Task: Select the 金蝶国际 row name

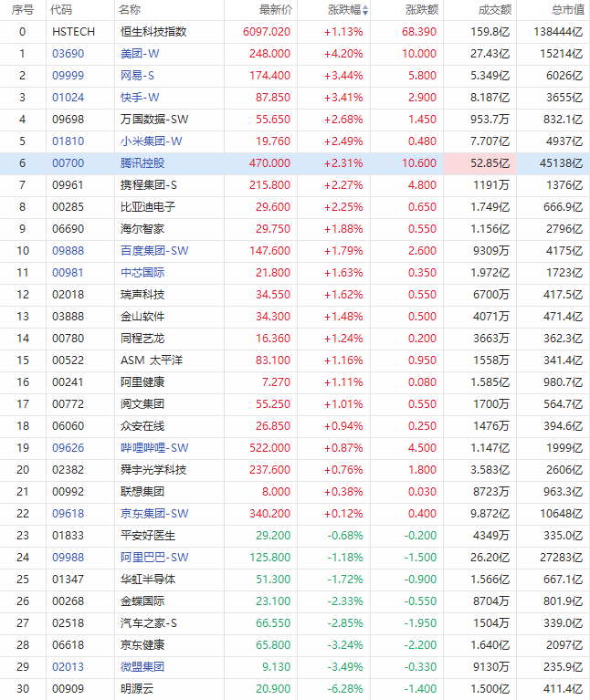Action: [x=142, y=601]
